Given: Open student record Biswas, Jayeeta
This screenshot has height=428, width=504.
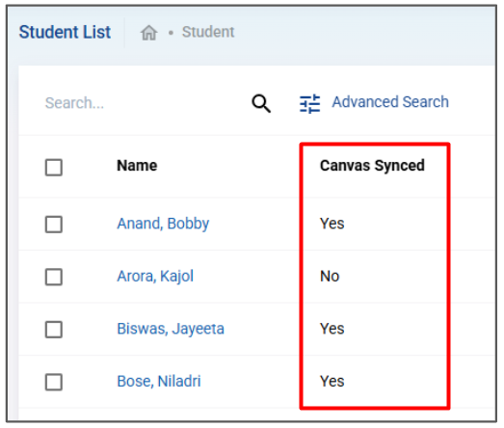Looking at the screenshot, I should click(171, 329).
